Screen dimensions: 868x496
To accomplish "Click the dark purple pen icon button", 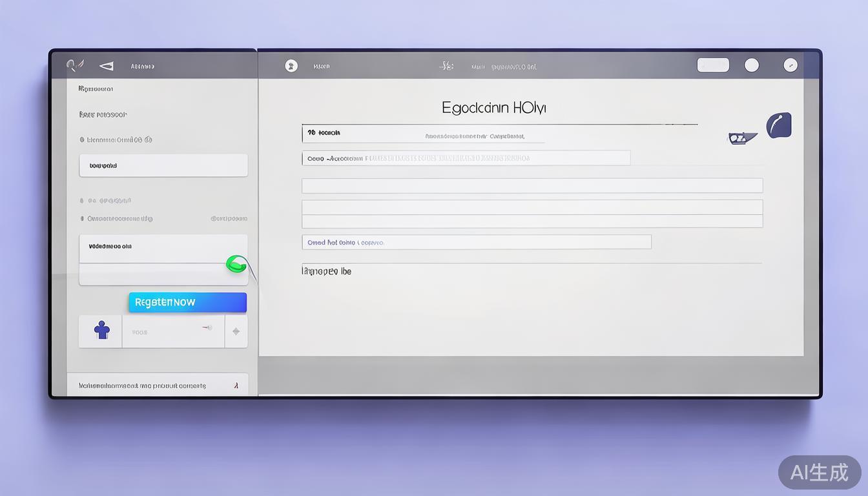I will coord(779,125).
